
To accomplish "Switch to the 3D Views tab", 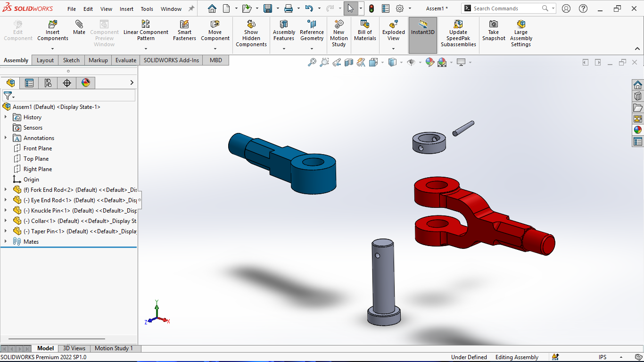I will (x=74, y=348).
